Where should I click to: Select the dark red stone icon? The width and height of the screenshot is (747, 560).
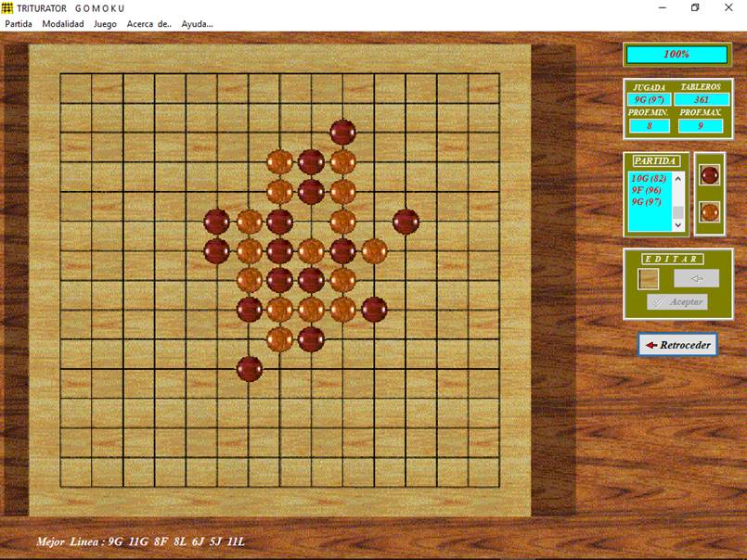coord(710,175)
